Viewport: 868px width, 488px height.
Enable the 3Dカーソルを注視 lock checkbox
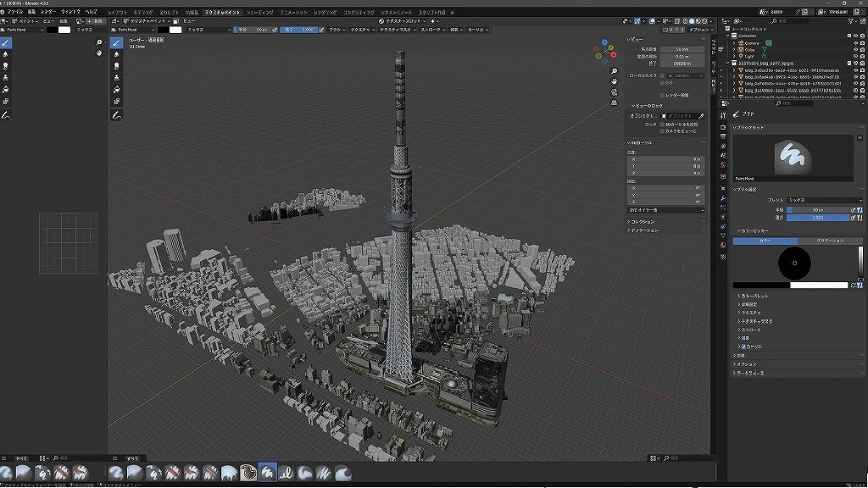pyautogui.click(x=662, y=125)
